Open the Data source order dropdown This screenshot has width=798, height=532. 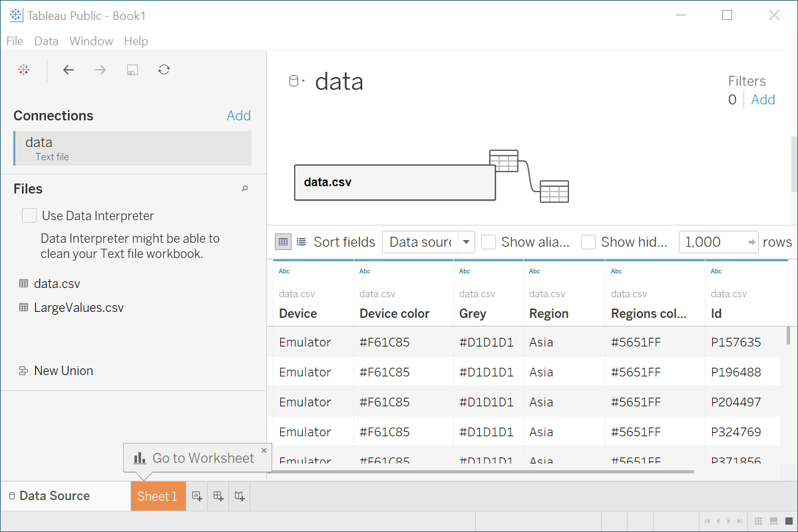click(x=466, y=242)
